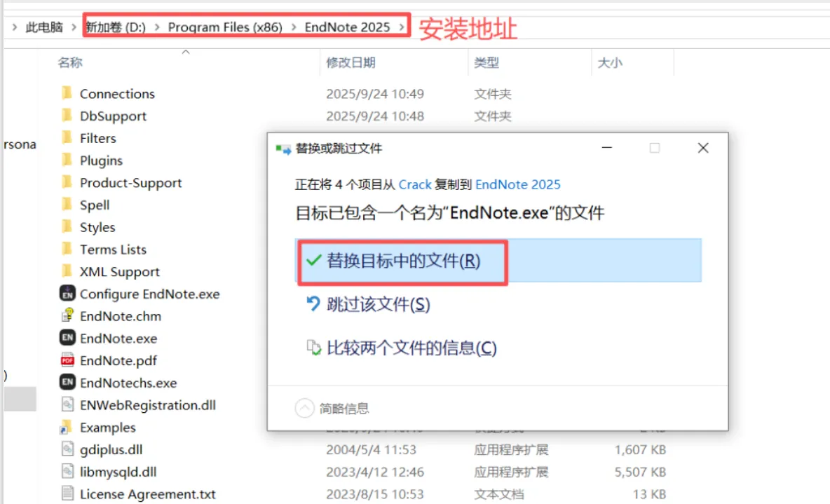The height and width of the screenshot is (504, 830).
Task: Click the EndNotechs.exe application icon
Action: coord(67,382)
